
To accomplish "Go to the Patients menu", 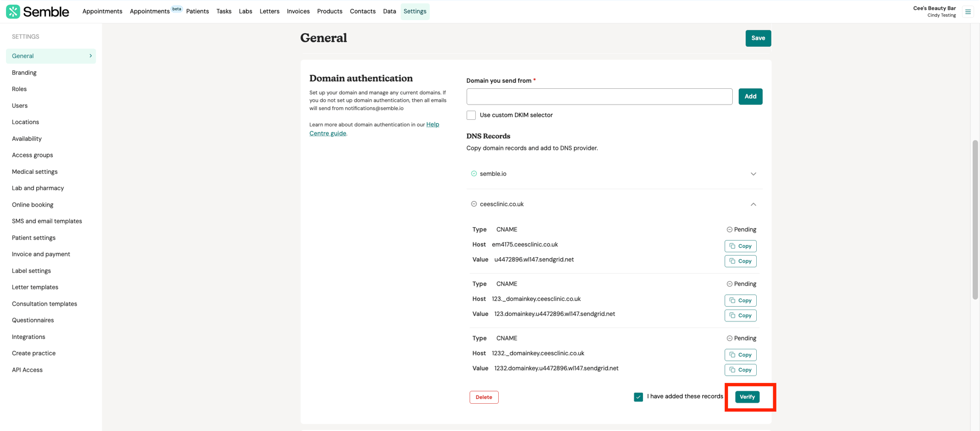I will click(x=198, y=11).
